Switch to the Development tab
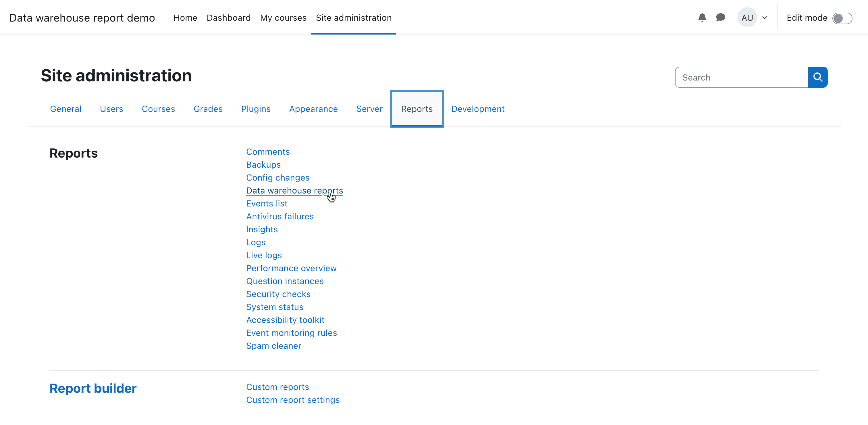This screenshot has height=425, width=868. [477, 109]
